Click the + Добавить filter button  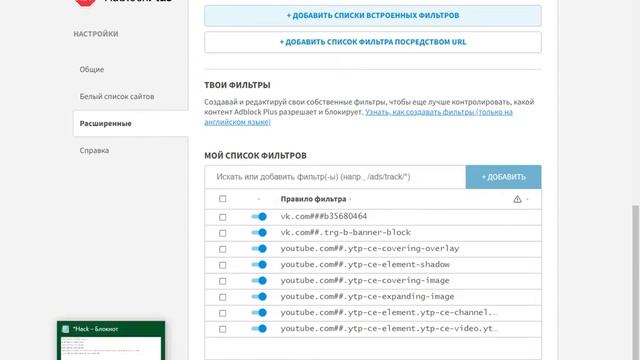(503, 177)
